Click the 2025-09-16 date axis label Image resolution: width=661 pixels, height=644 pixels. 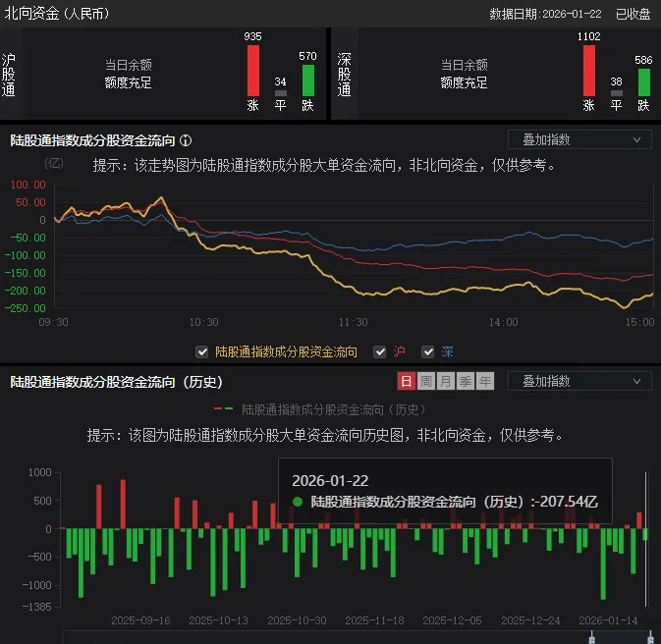(140, 620)
